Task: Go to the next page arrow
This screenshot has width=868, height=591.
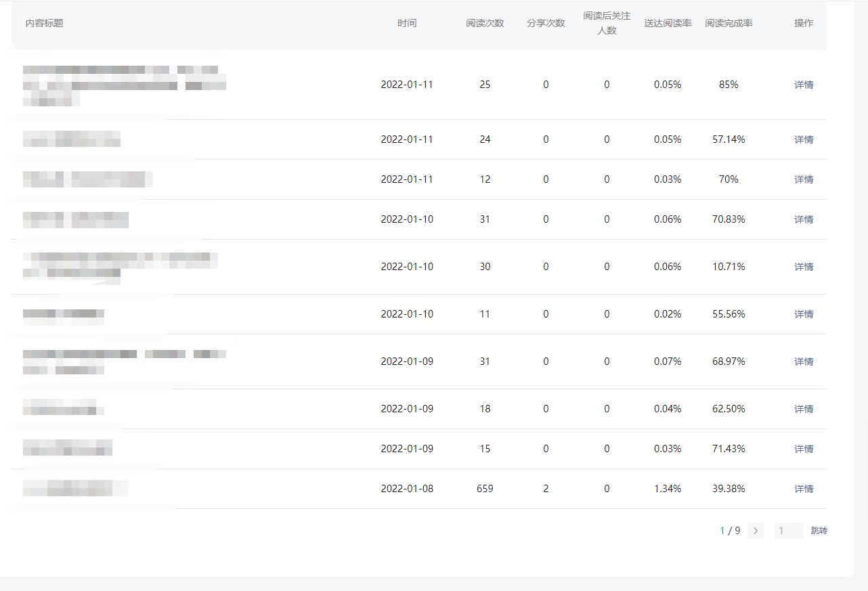Action: pos(756,531)
